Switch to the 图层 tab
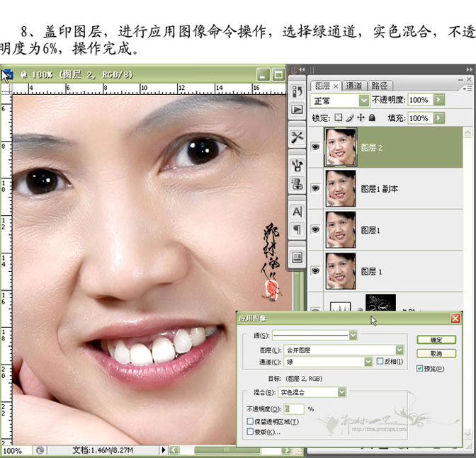The height and width of the screenshot is (458, 476). (322, 86)
